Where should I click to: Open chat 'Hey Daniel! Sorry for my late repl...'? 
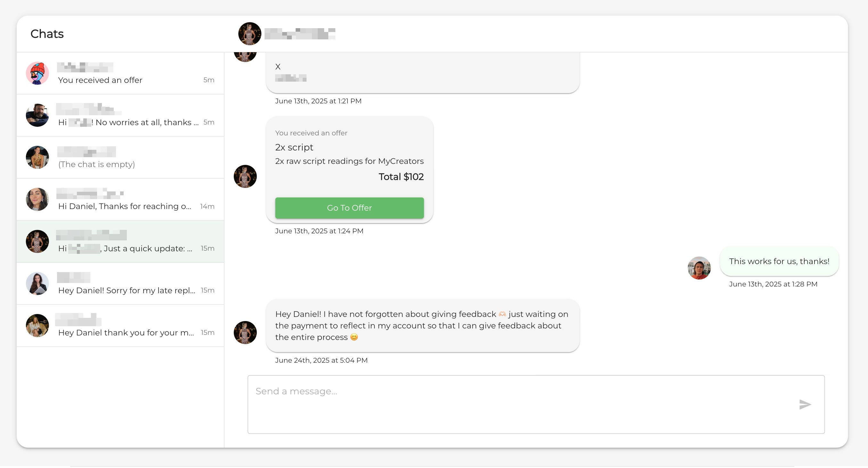coord(120,284)
